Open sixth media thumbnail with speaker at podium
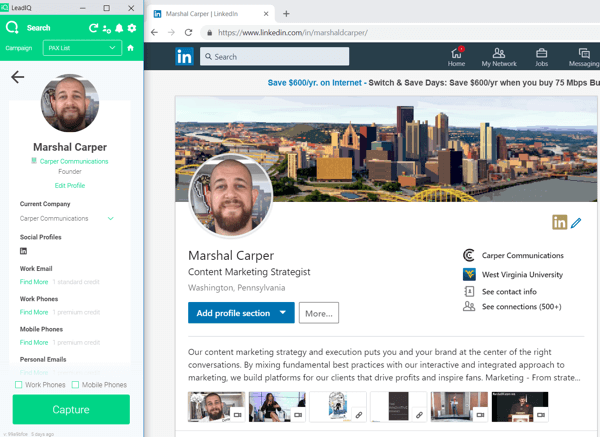Viewport: 600px width, 437px height. tap(520, 407)
